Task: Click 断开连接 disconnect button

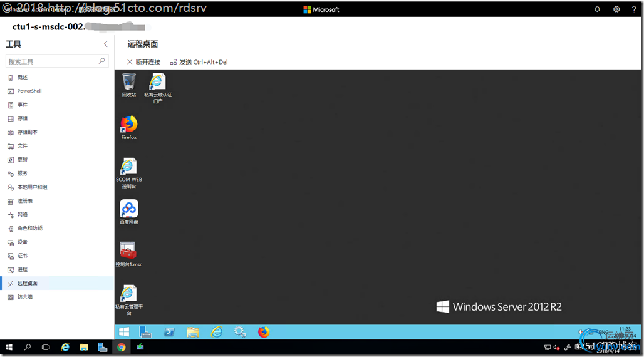Action: (x=143, y=62)
